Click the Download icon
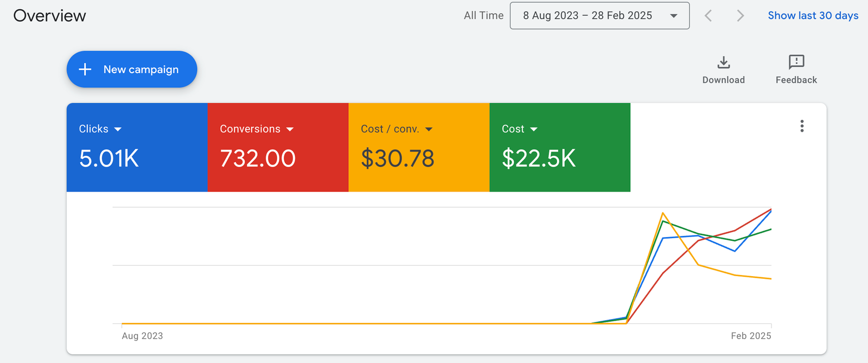Image resolution: width=868 pixels, height=363 pixels. pyautogui.click(x=723, y=62)
